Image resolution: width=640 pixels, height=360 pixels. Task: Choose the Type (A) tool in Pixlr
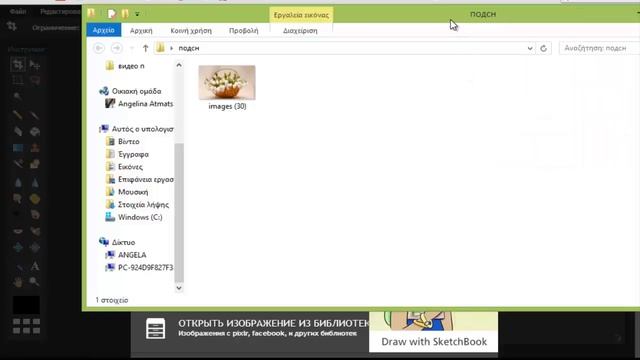point(35,266)
